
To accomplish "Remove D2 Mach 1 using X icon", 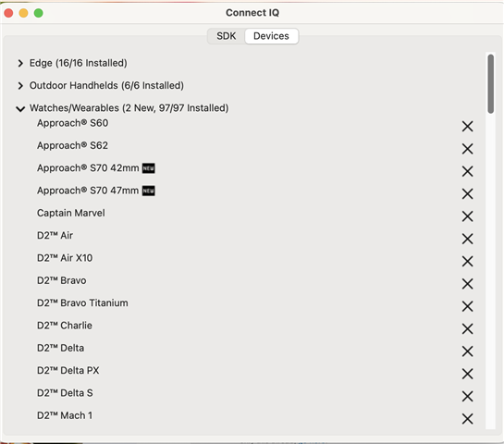I will pos(467,419).
